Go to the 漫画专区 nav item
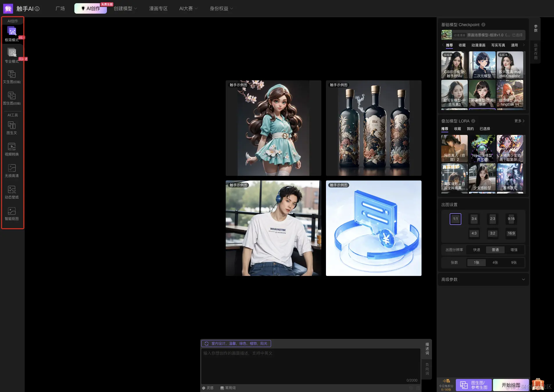Image resolution: width=554 pixels, height=392 pixels. [158, 8]
